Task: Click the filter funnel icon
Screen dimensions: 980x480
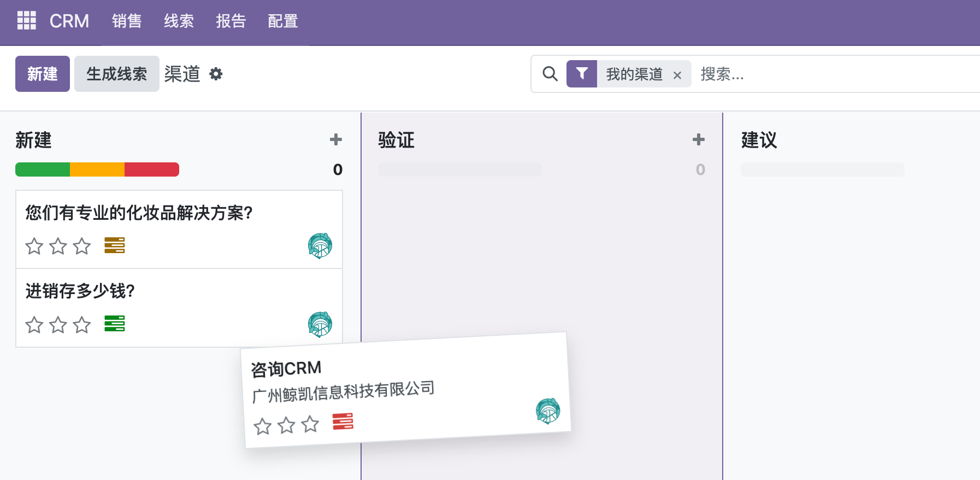Action: point(582,74)
